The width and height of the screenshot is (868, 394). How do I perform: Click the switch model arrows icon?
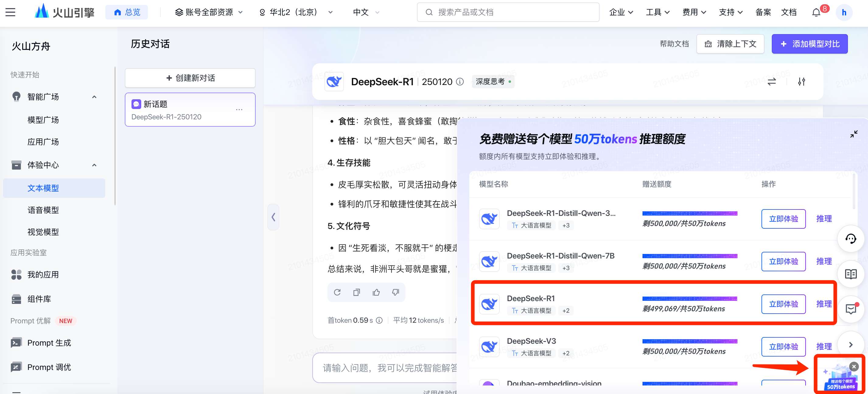[772, 82]
